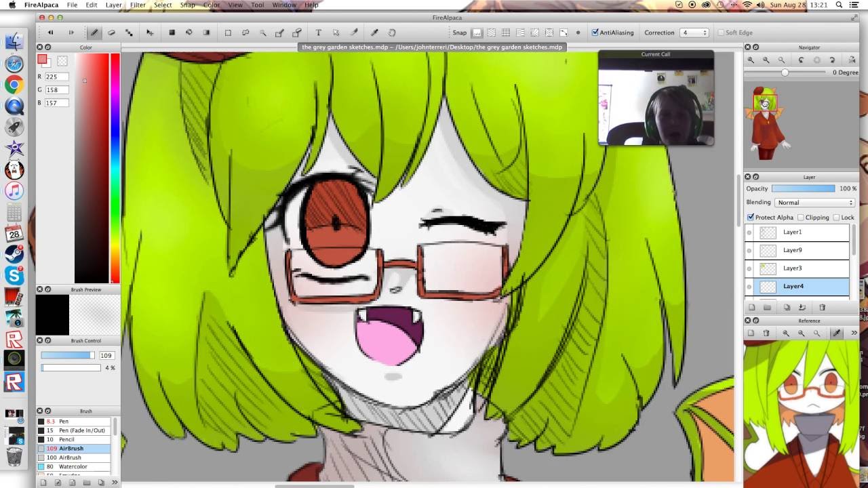The height and width of the screenshot is (488, 868).
Task: Select the Divide Frame tool
Action: pos(353,33)
